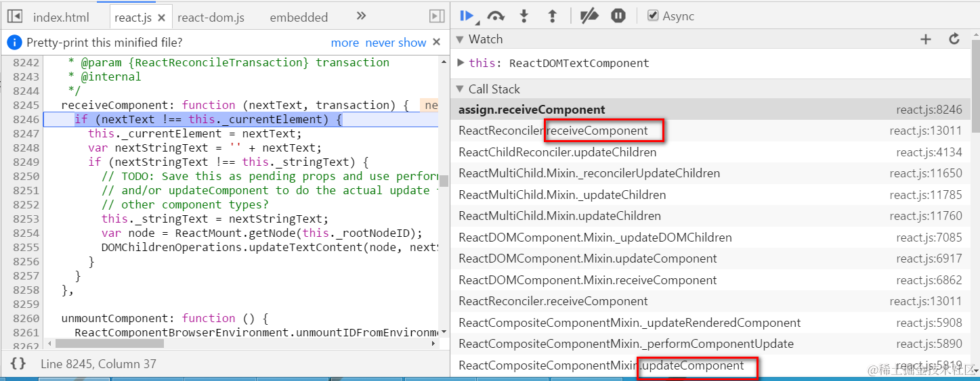
Task: Toggle the debugger sidebar icon
Action: coord(437,16)
